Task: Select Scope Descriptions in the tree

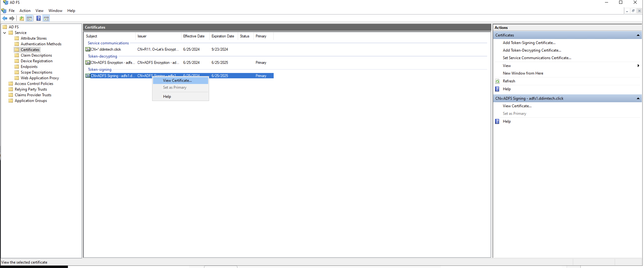Action: click(37, 72)
